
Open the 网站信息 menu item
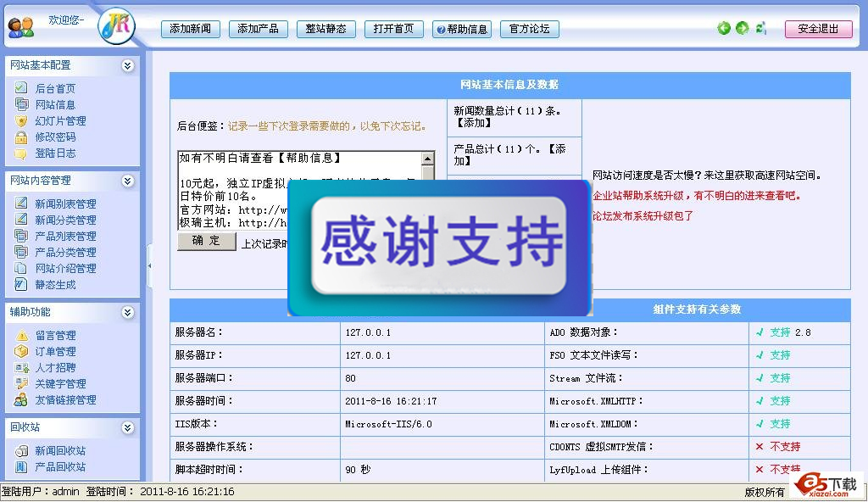pyautogui.click(x=55, y=104)
